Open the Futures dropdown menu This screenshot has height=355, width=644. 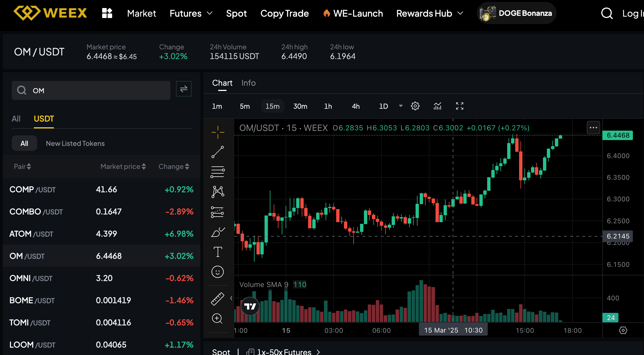[x=191, y=13]
